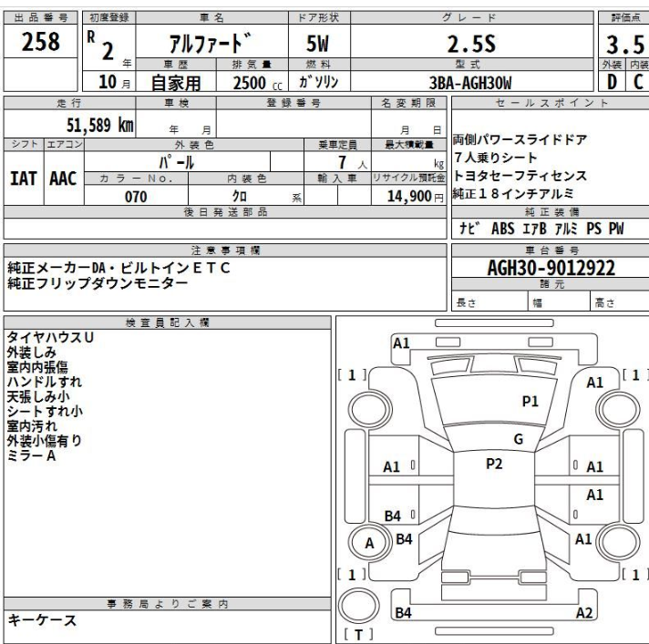Select the exterior color パール
The image size is (649, 644).
[177, 162]
